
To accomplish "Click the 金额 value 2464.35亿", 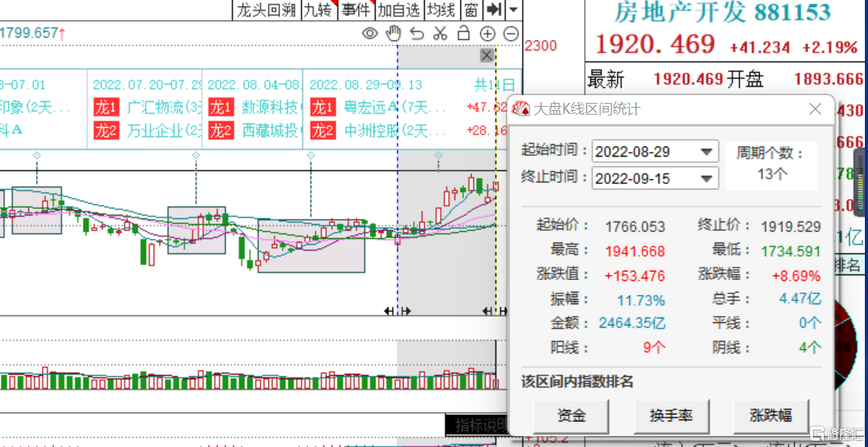I will coord(632,323).
